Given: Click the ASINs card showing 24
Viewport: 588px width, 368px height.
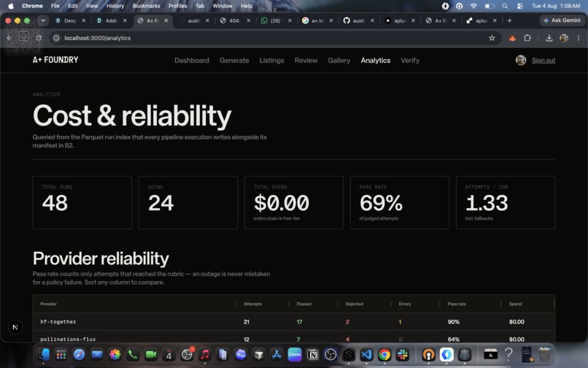Looking at the screenshot, I should [188, 203].
